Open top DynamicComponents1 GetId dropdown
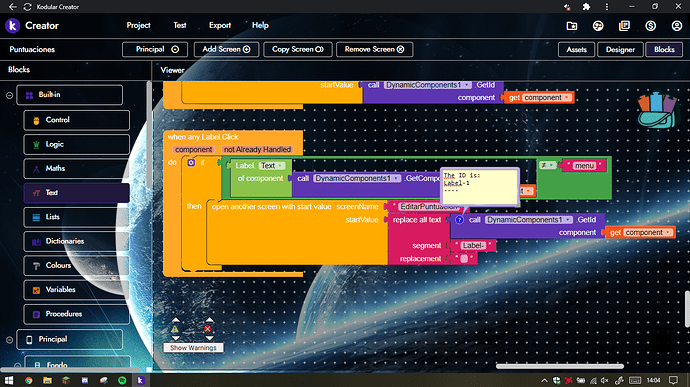Screen dimensions: 690x387 click(x=428, y=85)
